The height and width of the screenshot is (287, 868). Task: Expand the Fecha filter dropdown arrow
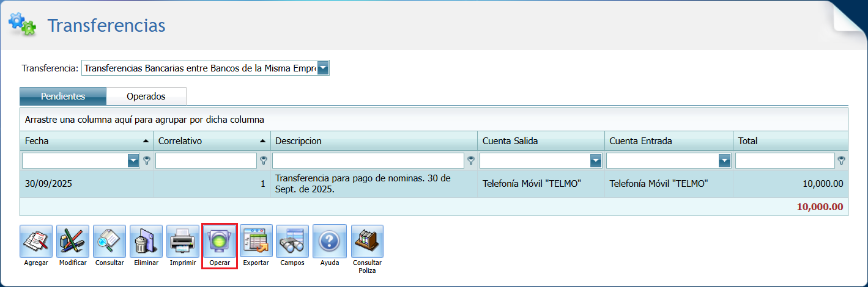point(133,161)
